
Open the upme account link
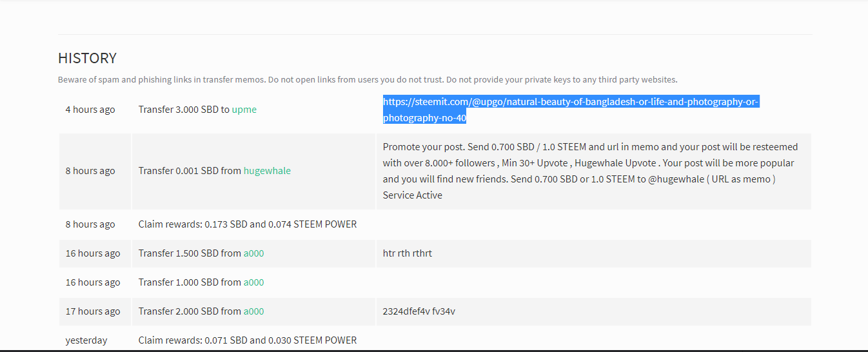click(244, 110)
